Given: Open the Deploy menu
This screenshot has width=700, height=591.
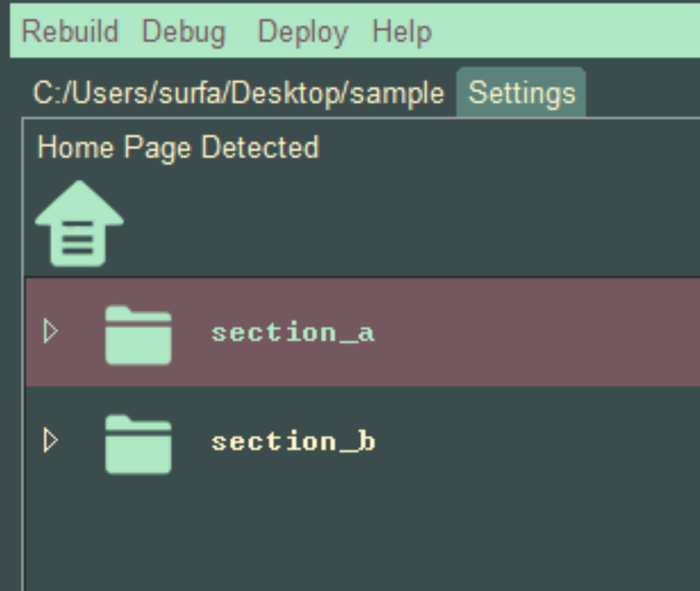Looking at the screenshot, I should click(303, 32).
